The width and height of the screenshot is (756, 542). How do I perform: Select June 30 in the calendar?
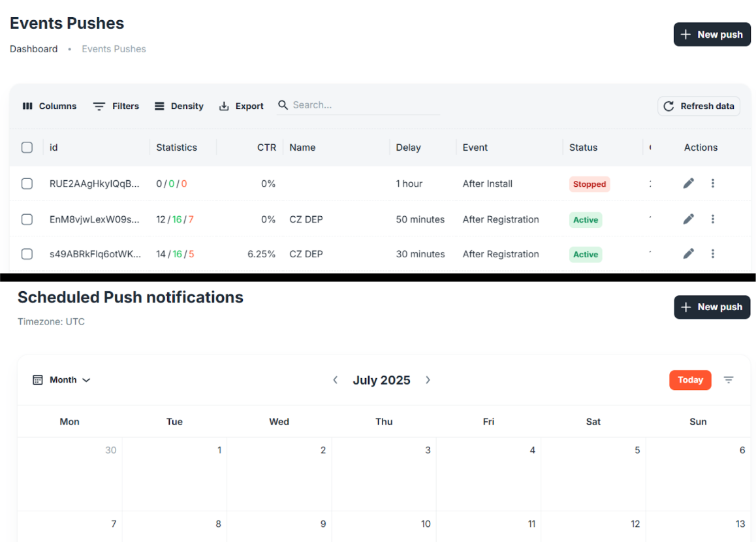pos(70,474)
